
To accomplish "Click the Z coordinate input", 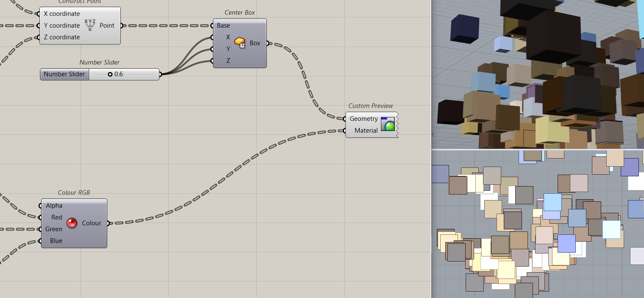I will 62,37.
